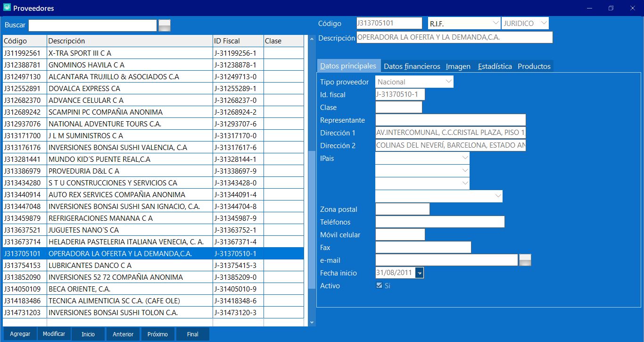Select row NATIONAL ADVENTURE TOURS C.A.

click(x=153, y=124)
